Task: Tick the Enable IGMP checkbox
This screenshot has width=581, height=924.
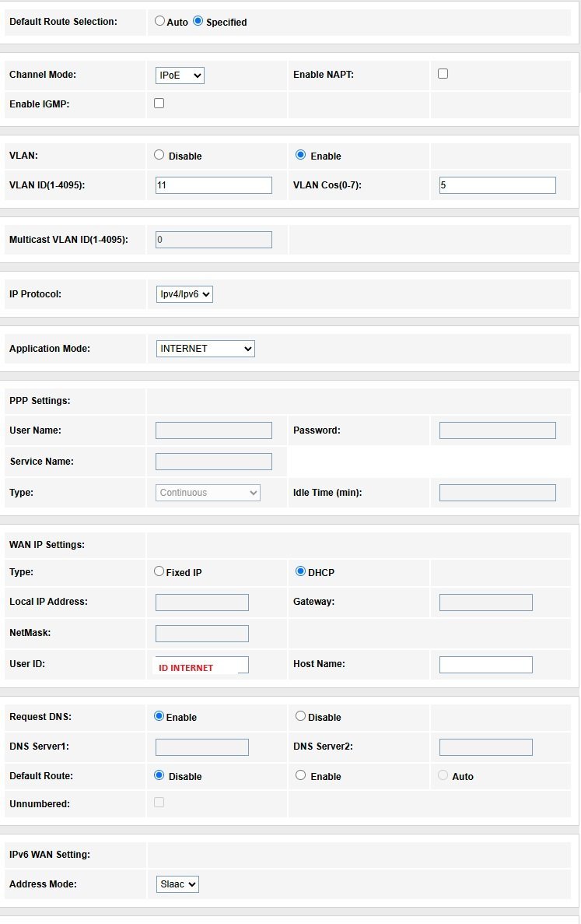Action: 159,103
